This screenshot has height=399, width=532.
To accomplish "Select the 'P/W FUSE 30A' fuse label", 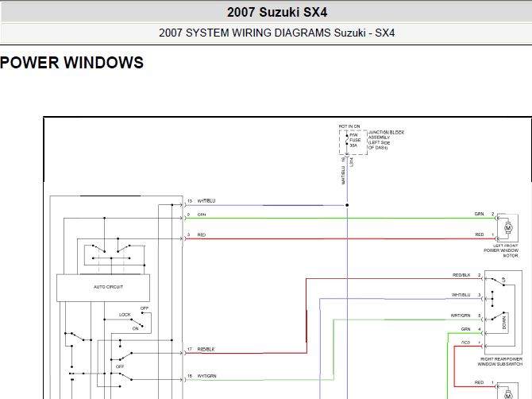I will [x=355, y=140].
